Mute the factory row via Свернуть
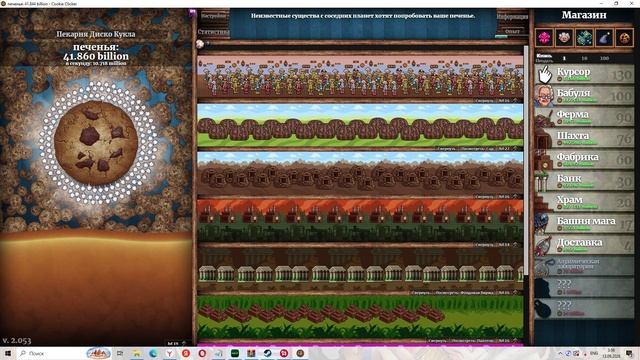The image size is (640, 360). click(484, 245)
